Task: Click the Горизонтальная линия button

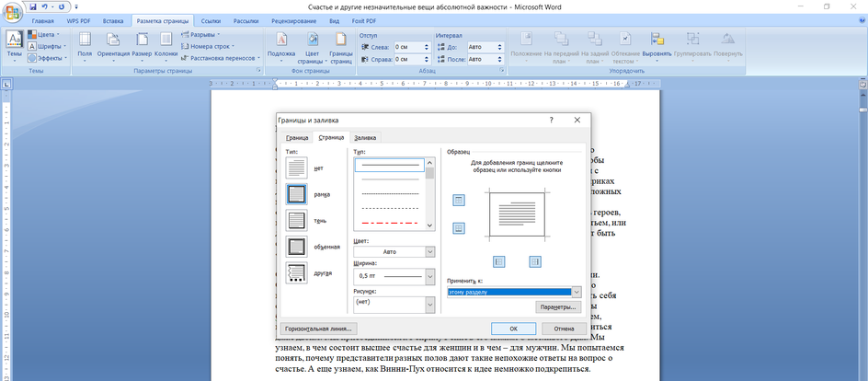Action: point(318,329)
